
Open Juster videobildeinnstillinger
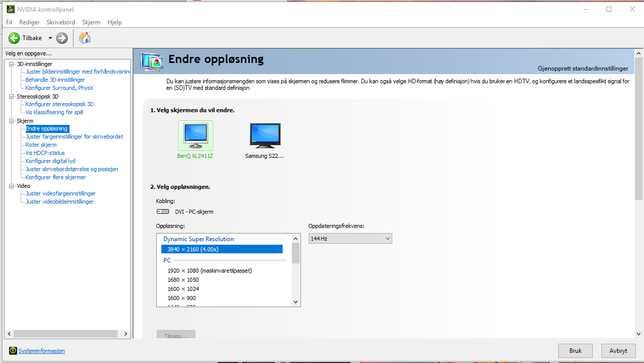60,202
